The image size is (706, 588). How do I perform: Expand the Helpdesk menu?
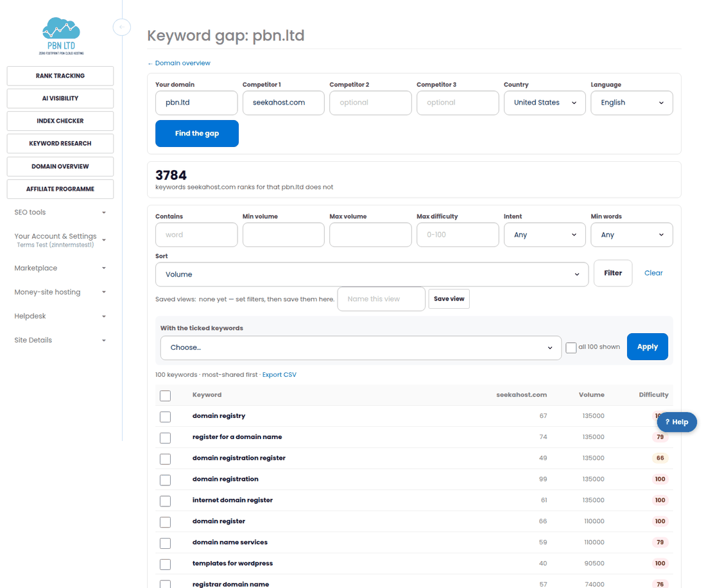[60, 316]
